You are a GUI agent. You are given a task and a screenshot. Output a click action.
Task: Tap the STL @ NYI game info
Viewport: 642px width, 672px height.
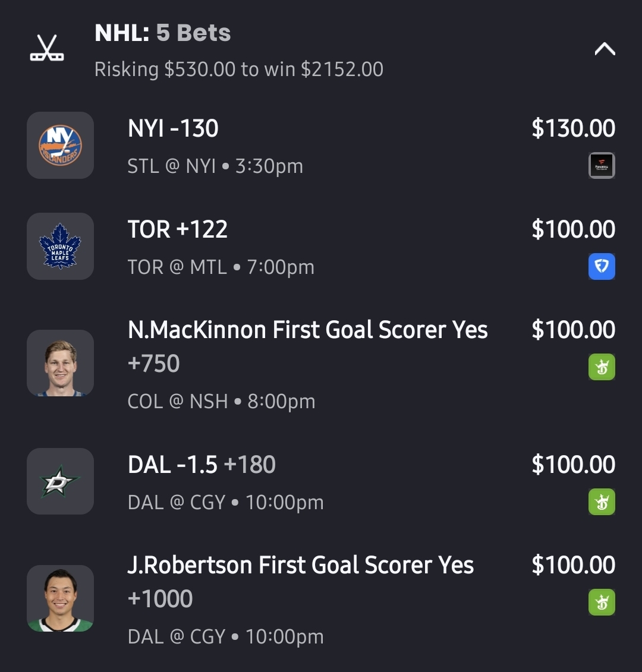(215, 166)
